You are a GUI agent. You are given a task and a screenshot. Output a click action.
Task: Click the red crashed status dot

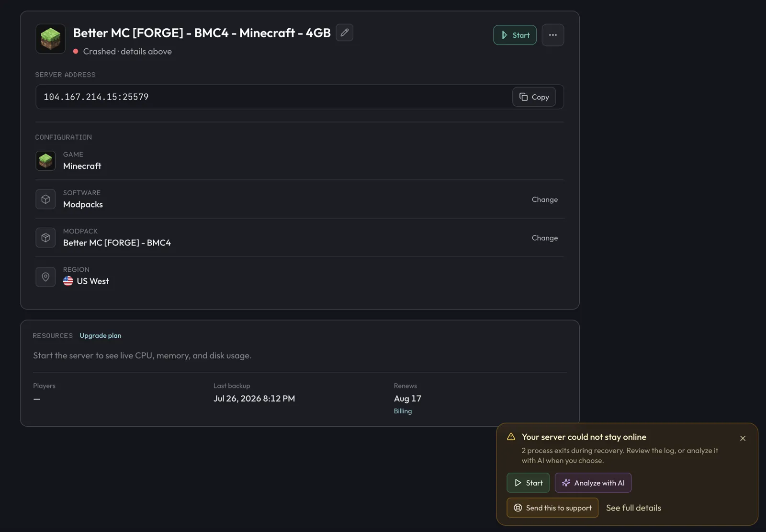pyautogui.click(x=76, y=51)
